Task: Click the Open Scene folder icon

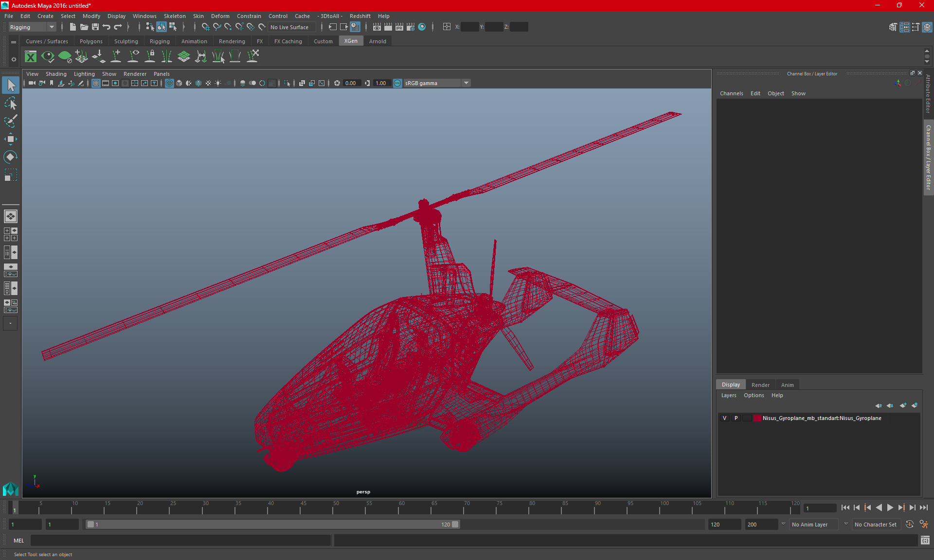Action: [x=84, y=27]
